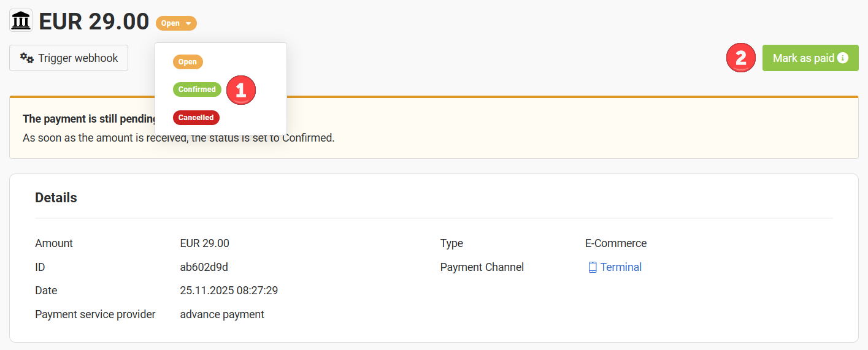The width and height of the screenshot is (868, 350).
Task: Click the red number 1 annotation marker
Action: click(x=240, y=91)
